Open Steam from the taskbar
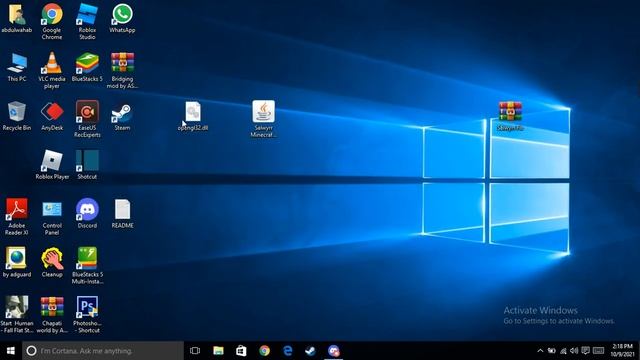Screen dimensions: 640x360 click(310, 351)
